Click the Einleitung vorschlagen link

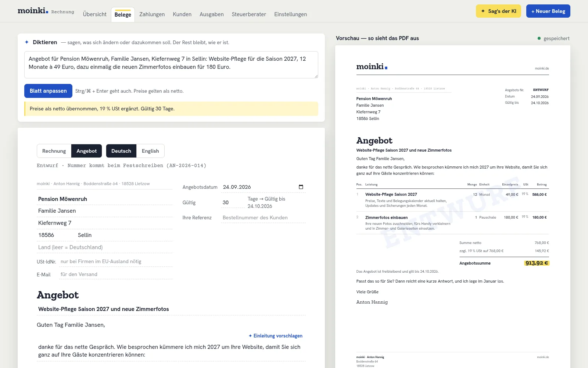click(276, 336)
